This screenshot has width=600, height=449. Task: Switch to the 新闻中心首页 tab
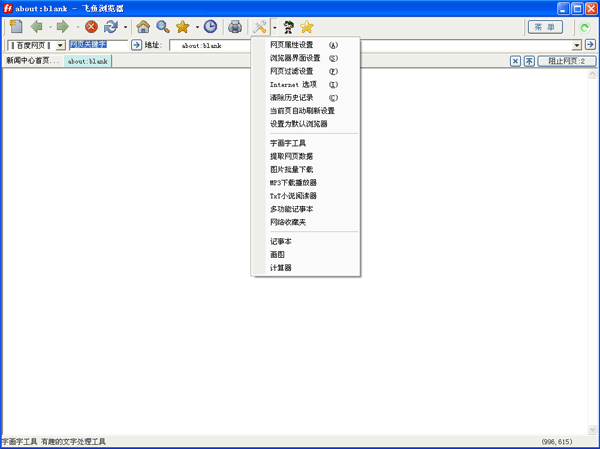(x=32, y=61)
